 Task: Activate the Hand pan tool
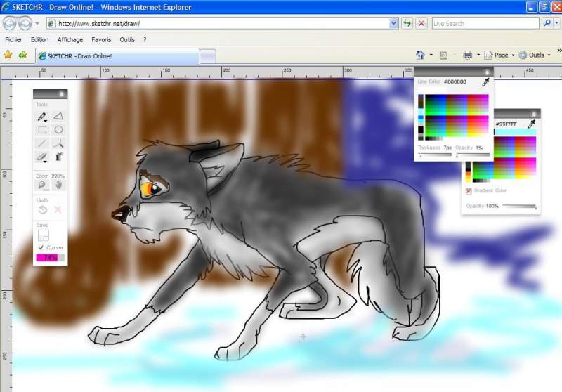(x=58, y=185)
